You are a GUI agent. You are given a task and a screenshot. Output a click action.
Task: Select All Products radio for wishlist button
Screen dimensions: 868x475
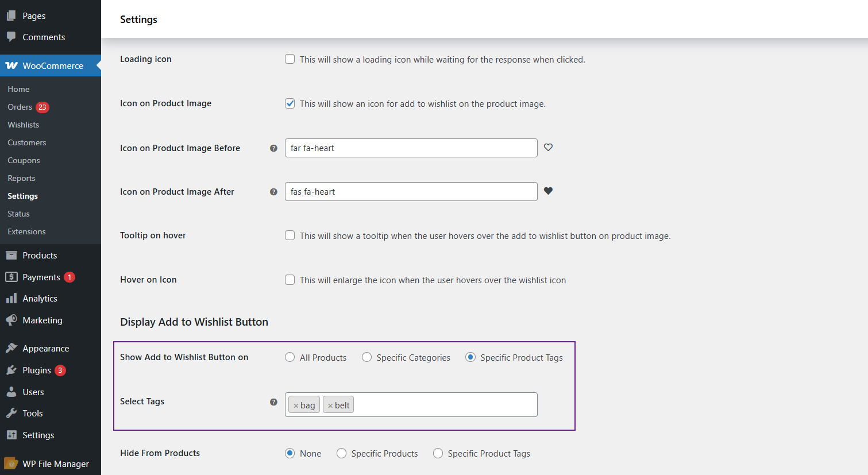tap(290, 357)
